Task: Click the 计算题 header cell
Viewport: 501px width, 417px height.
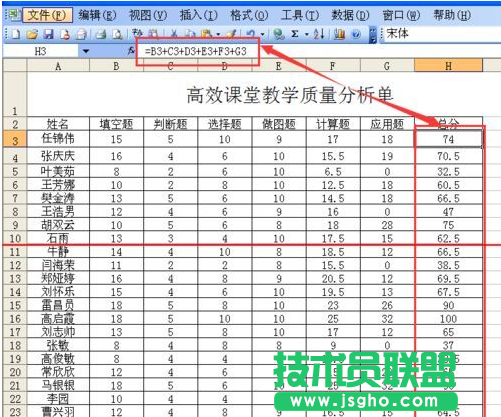Action: point(333,124)
